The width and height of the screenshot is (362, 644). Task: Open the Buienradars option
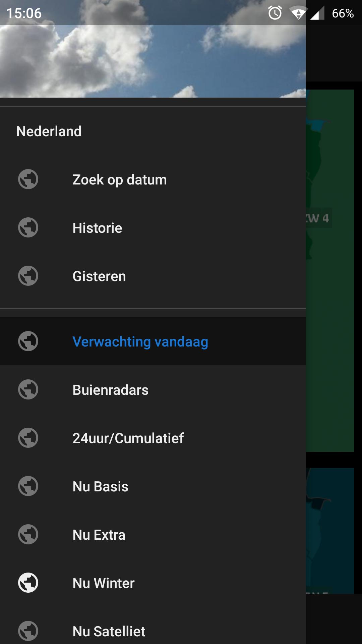[110, 390]
